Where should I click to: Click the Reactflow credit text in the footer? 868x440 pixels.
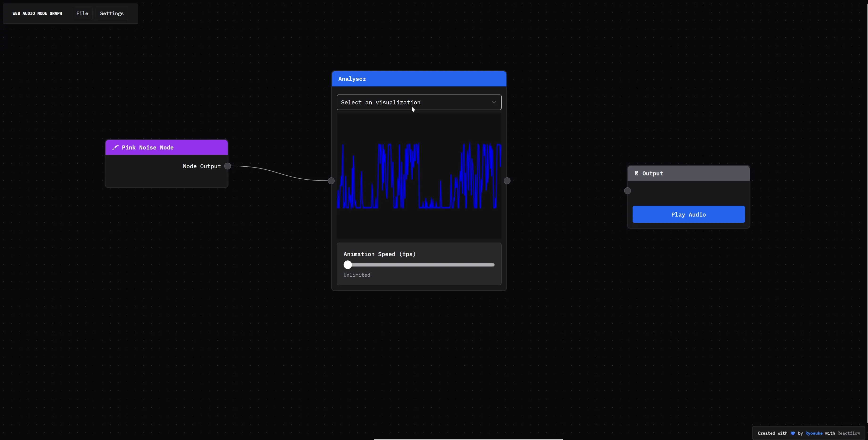coord(849,433)
